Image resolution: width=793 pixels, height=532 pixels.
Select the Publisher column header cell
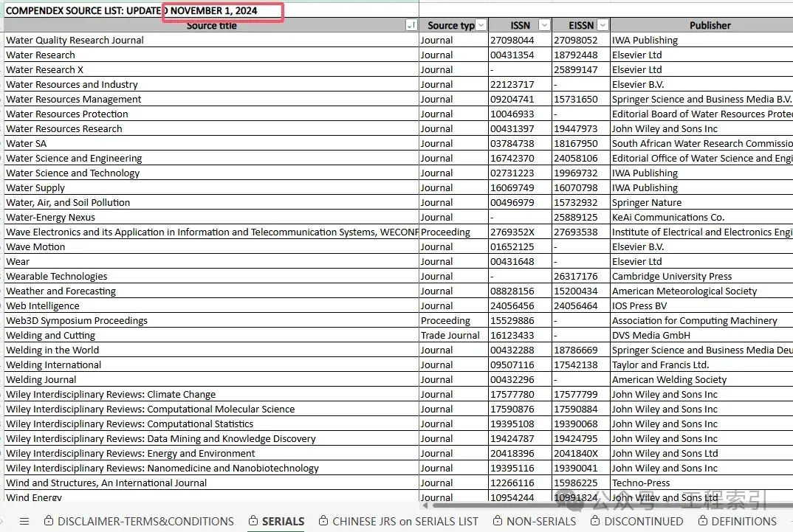(x=702, y=25)
